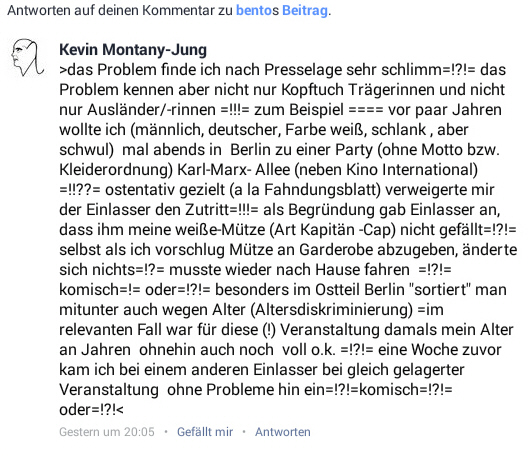This screenshot has height=457, width=530.
Task: Click the word 'Fahndungsblatt' in the comment
Action: tap(320, 190)
